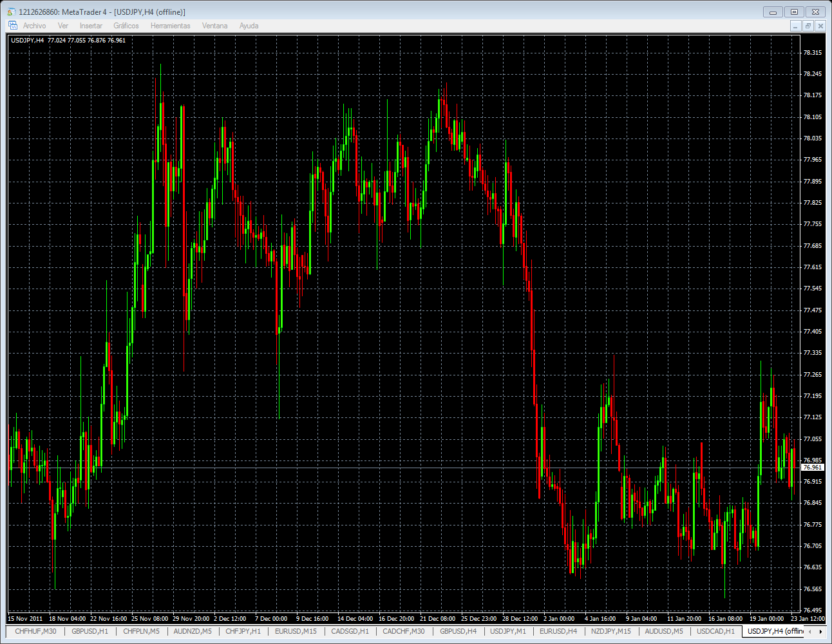Open the Herramientas menu

(171, 26)
